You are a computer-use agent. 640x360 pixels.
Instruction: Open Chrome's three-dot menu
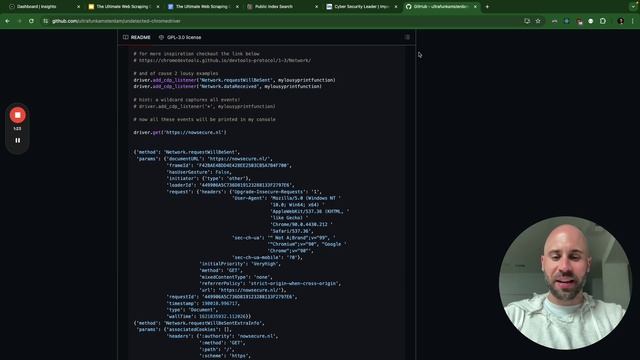point(633,21)
